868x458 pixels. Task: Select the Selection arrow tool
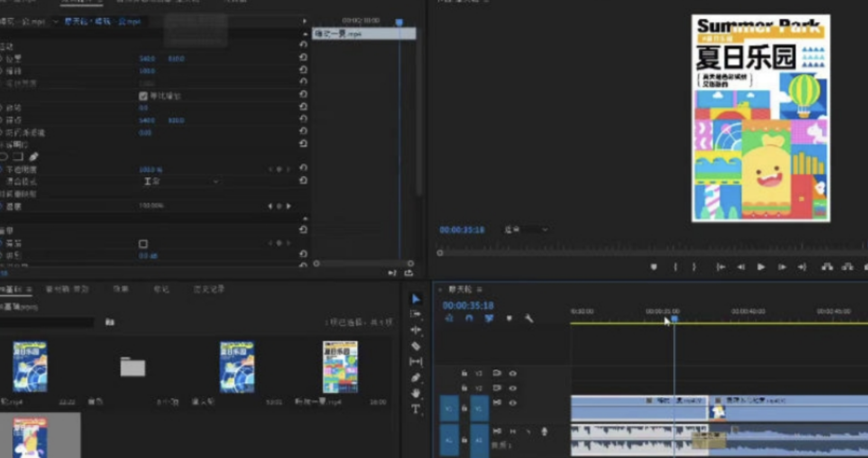click(x=415, y=298)
